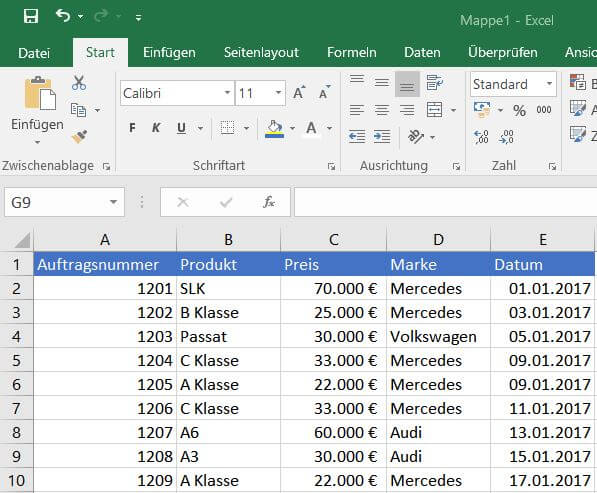Viewport: 597px width, 493px height.
Task: Apply the font color A button
Action: [x=311, y=129]
